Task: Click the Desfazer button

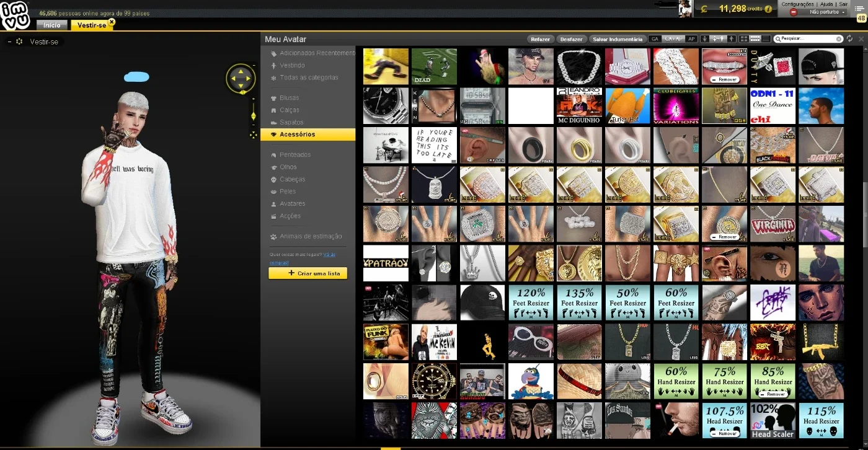Action: (x=571, y=39)
